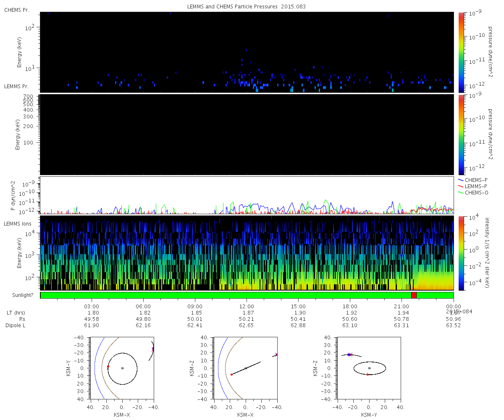The image size is (504, 420).
Task: Click the Dipole L row label
Action: pyautogui.click(x=16, y=325)
